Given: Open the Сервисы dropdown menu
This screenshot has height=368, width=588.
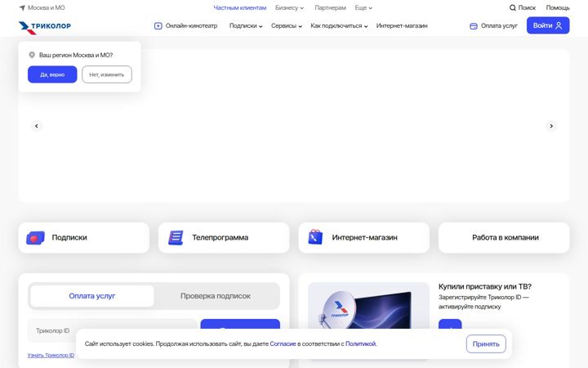Looking at the screenshot, I should 287,26.
